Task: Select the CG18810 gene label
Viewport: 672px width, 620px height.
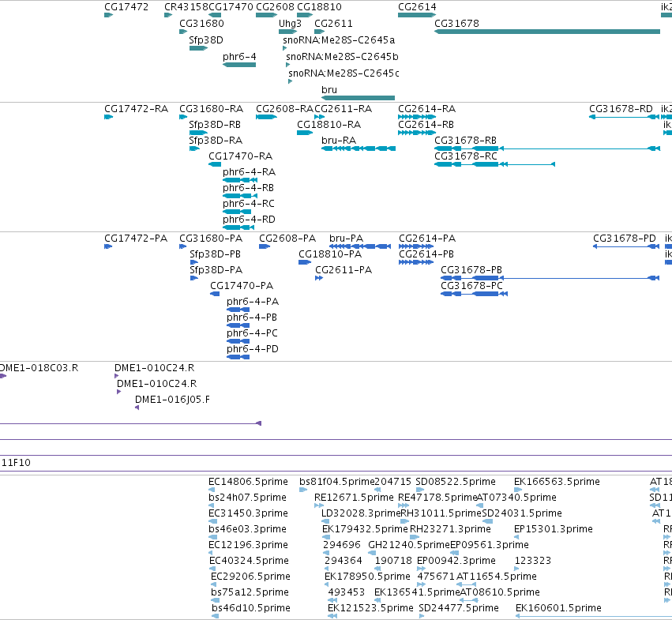Action: [x=319, y=7]
